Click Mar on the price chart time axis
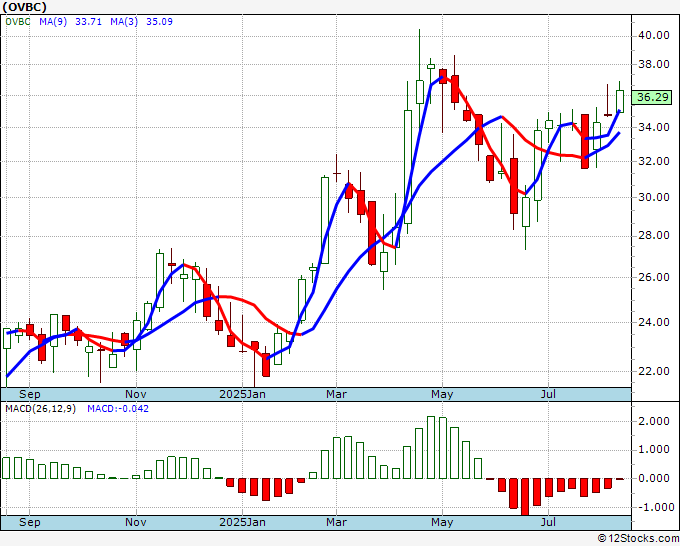This screenshot has height=546, width=680. (337, 394)
